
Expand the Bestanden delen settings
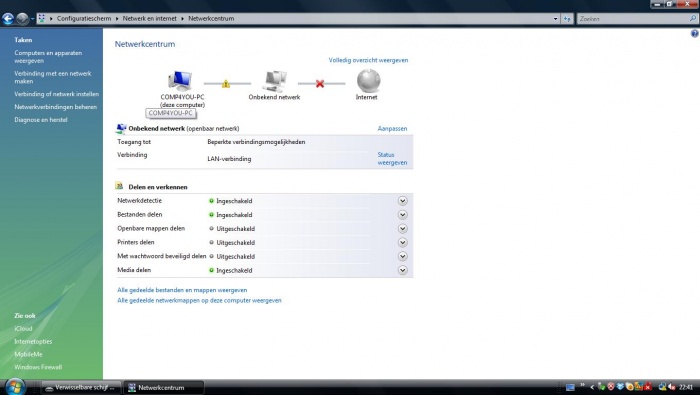[402, 215]
